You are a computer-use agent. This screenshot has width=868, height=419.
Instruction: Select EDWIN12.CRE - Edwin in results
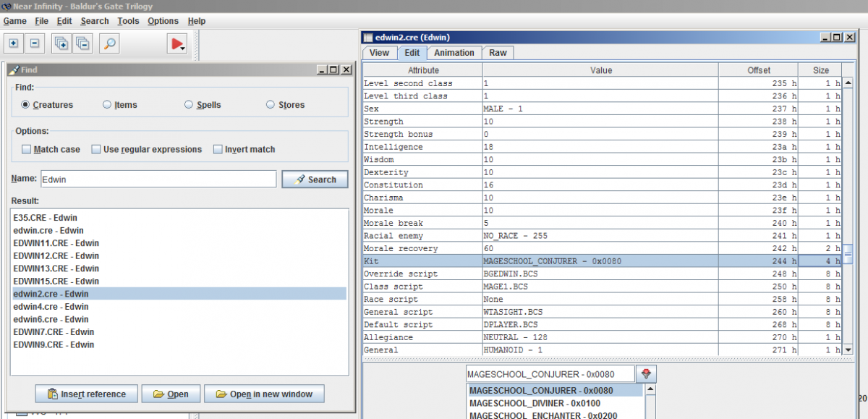179,256
